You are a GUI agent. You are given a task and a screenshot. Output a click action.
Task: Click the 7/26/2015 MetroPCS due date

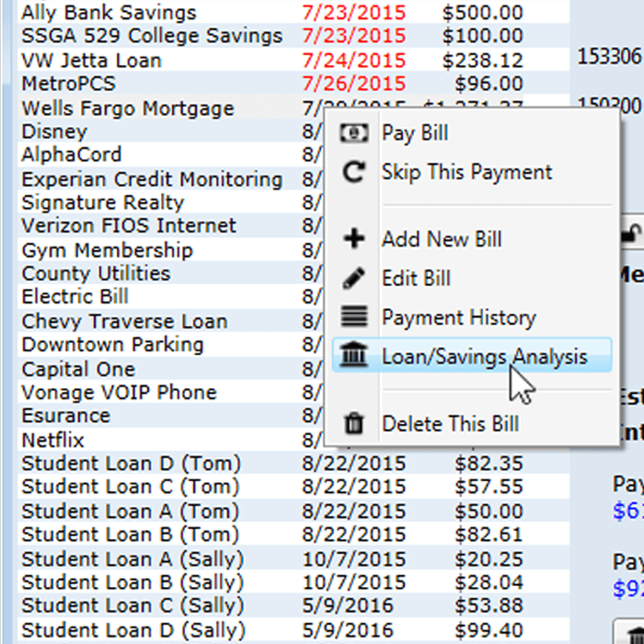(354, 84)
